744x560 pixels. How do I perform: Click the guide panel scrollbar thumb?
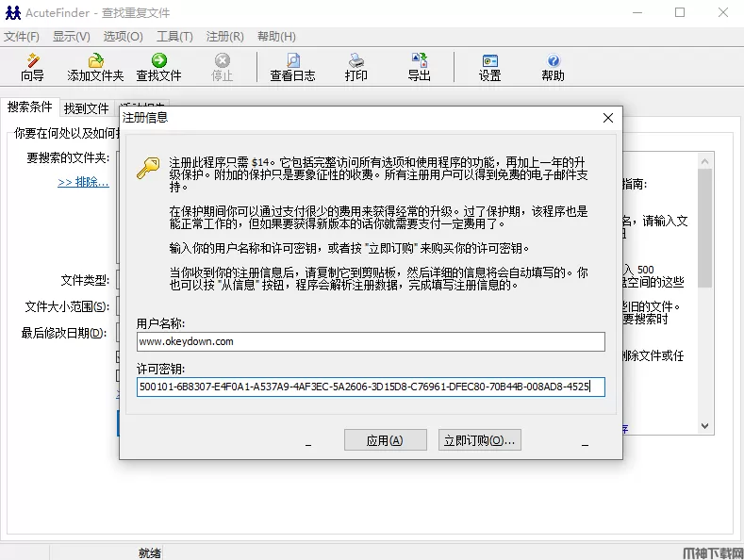[705, 228]
